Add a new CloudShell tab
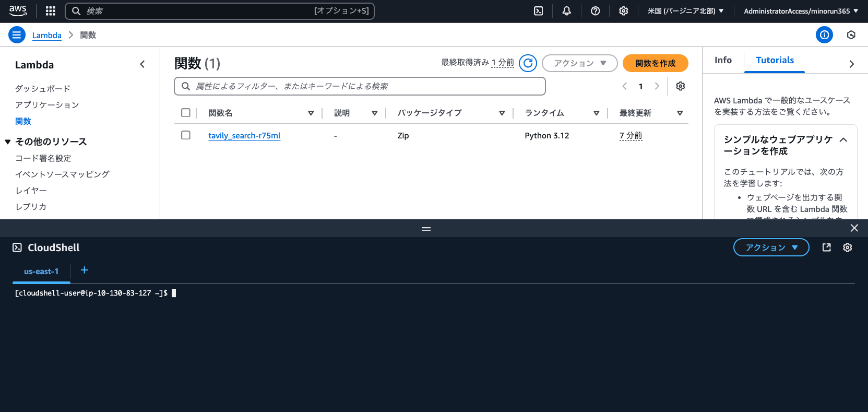The height and width of the screenshot is (412, 868). [x=85, y=270]
